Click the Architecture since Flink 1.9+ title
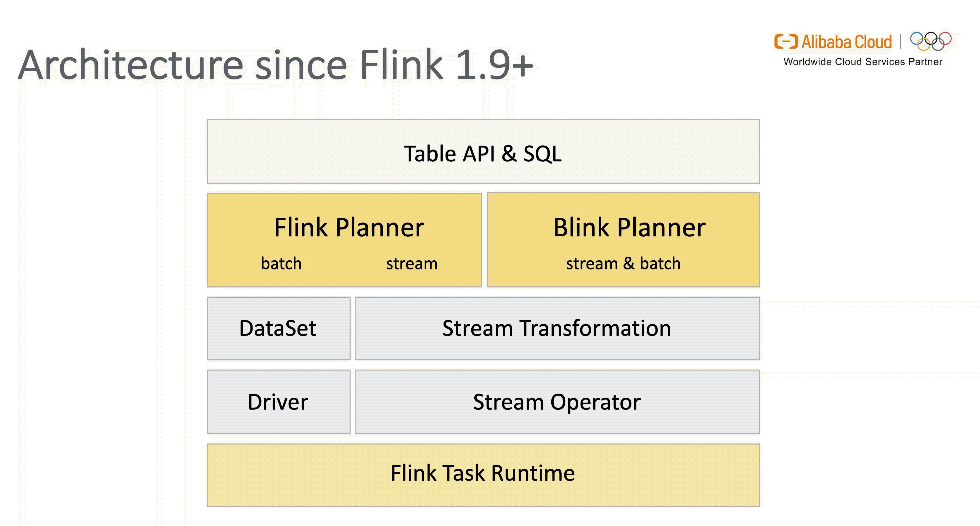This screenshot has width=980, height=526. 275,65
